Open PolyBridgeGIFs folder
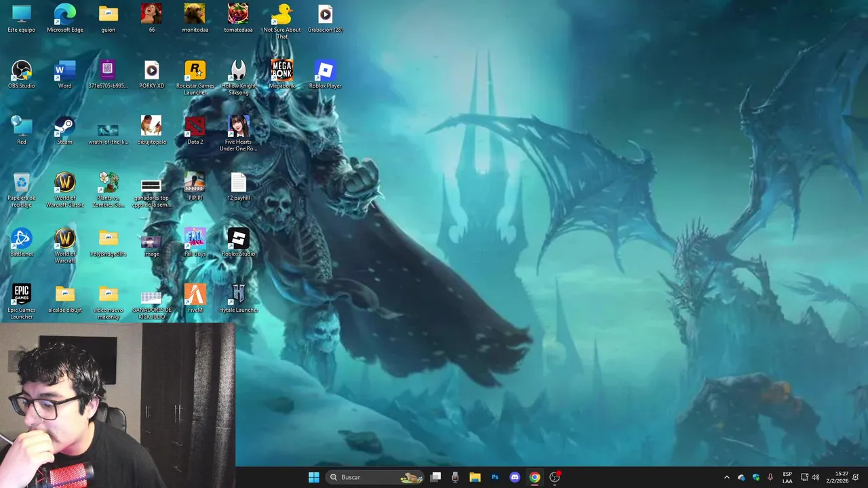868x488 pixels. [x=108, y=243]
